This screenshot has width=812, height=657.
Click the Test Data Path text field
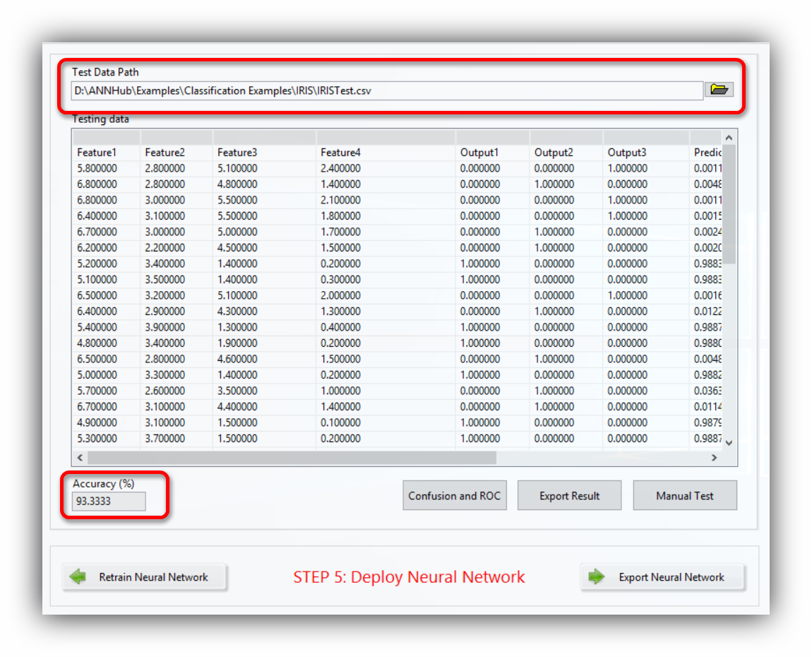coord(387,90)
